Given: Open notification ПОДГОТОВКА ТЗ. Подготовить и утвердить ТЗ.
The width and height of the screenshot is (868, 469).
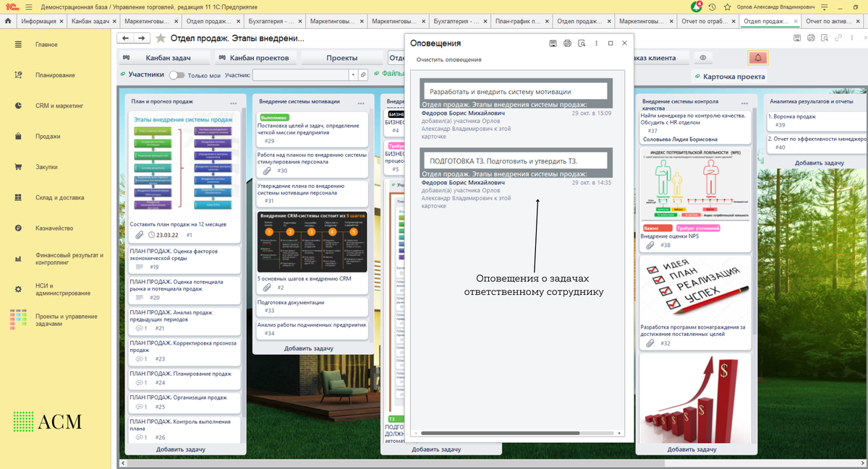Looking at the screenshot, I should point(516,160).
